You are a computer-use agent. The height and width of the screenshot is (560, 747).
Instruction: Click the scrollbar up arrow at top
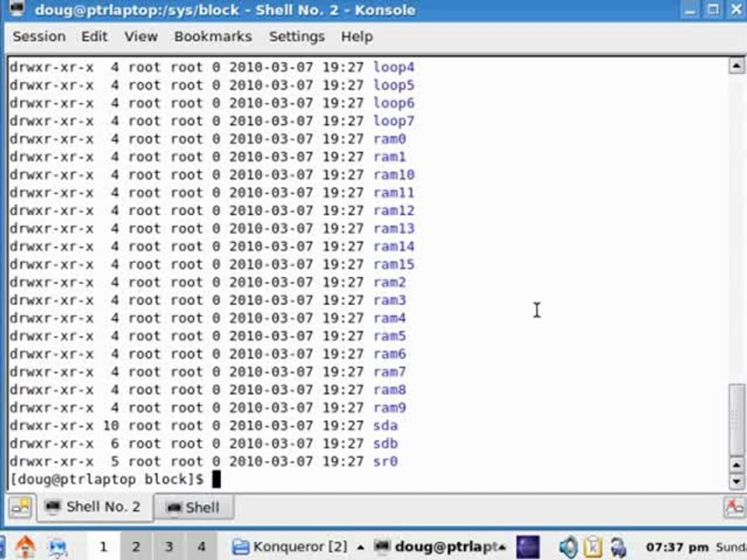(737, 65)
